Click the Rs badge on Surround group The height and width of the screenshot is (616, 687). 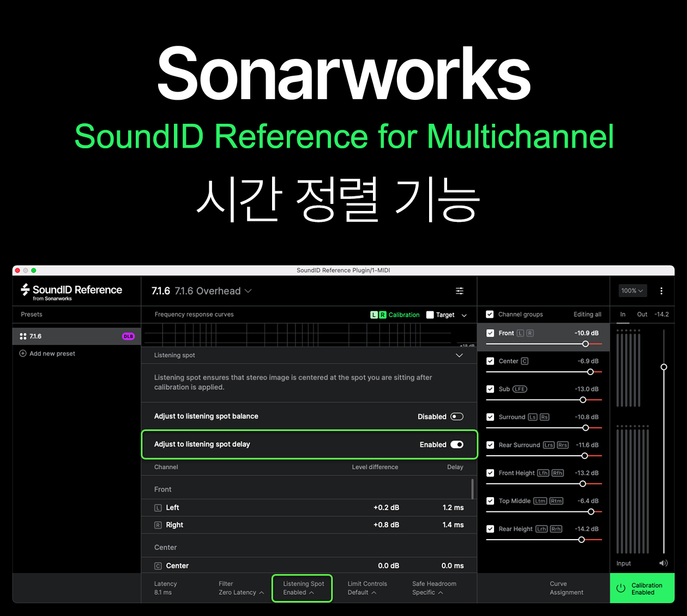pyautogui.click(x=545, y=417)
